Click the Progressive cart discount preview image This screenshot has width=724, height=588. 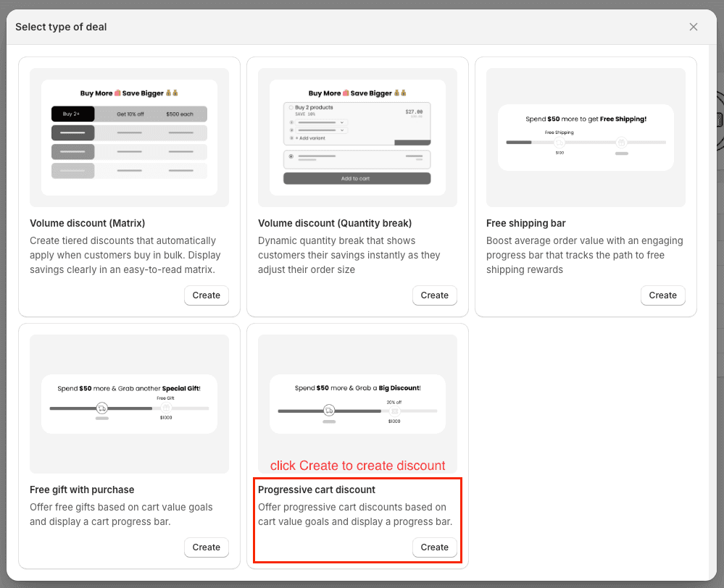[357, 404]
